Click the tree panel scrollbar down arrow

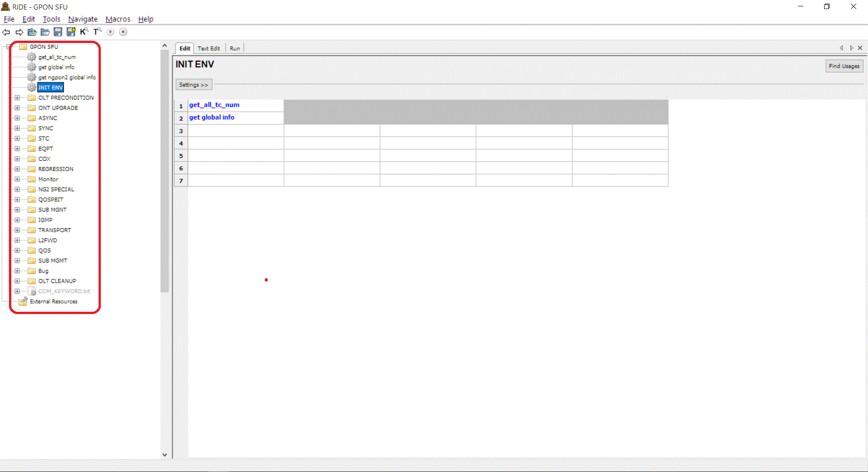click(x=165, y=455)
